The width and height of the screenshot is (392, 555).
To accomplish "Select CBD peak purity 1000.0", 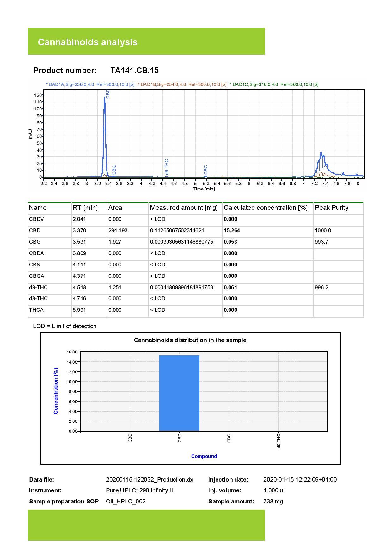I will tap(323, 230).
